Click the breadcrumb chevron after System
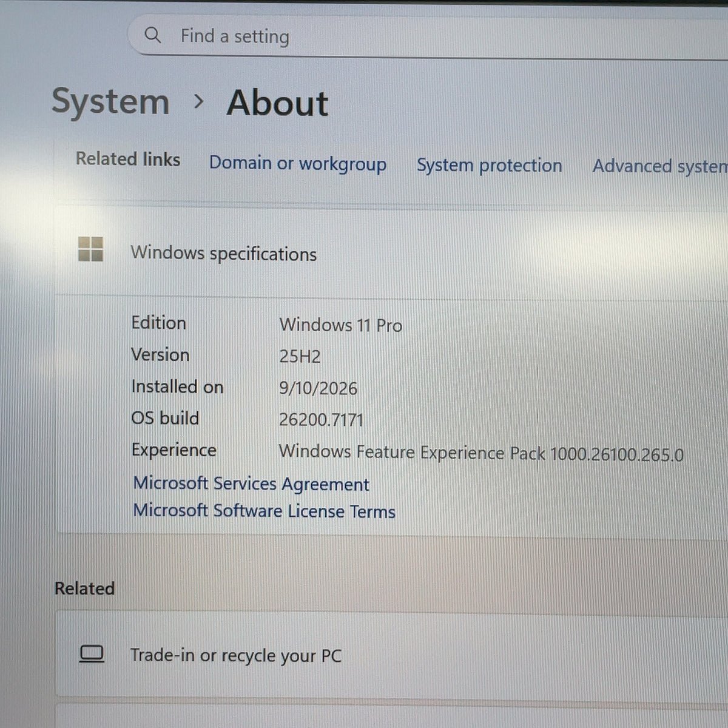Image resolution: width=728 pixels, height=728 pixels. 198,102
